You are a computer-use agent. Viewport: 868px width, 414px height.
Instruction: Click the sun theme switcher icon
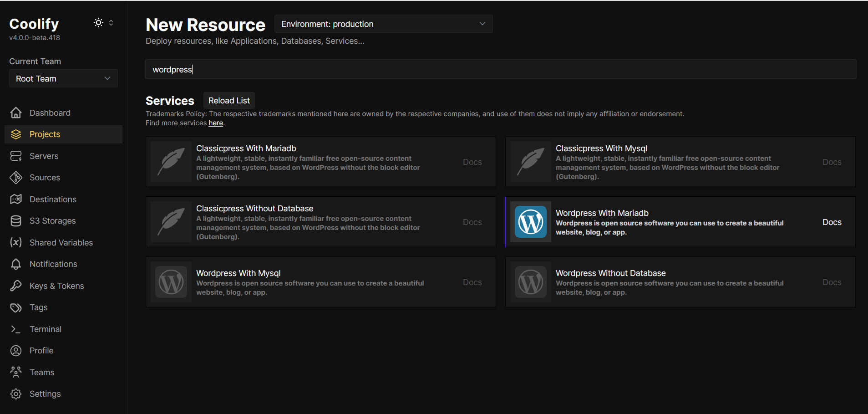point(98,23)
